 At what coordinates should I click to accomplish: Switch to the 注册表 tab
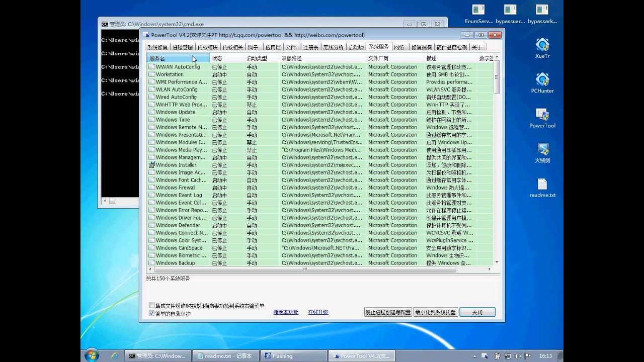(310, 47)
